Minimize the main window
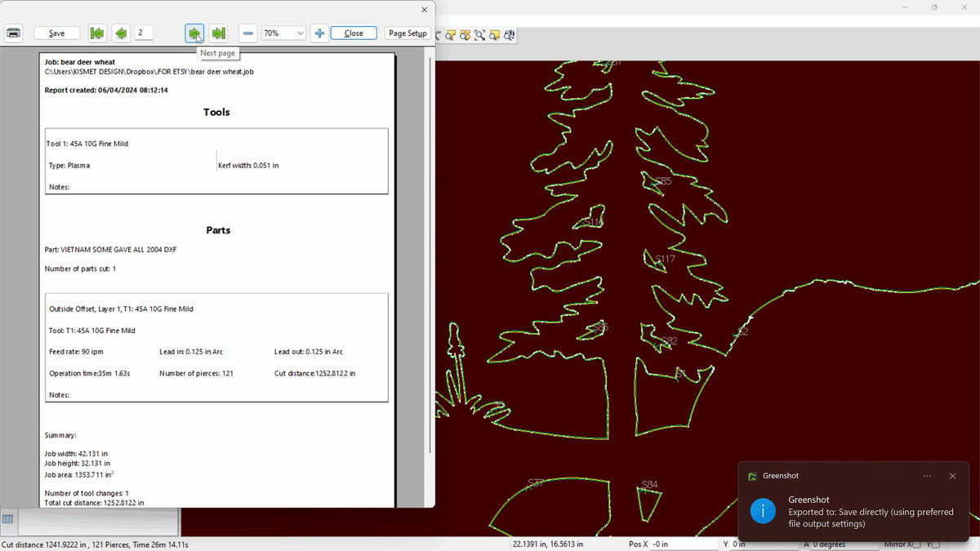Viewport: 980px width, 551px height. click(x=906, y=7)
